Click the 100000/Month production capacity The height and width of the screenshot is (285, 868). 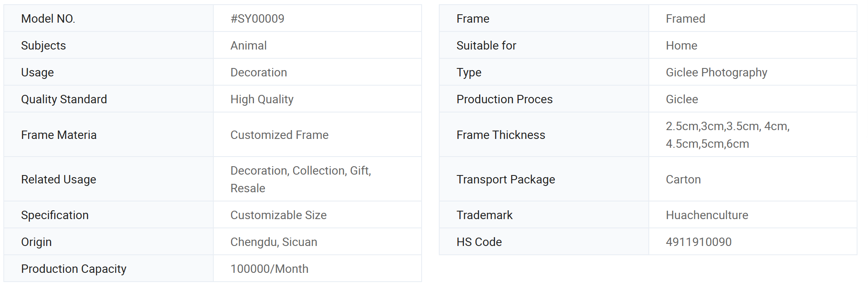[269, 269]
